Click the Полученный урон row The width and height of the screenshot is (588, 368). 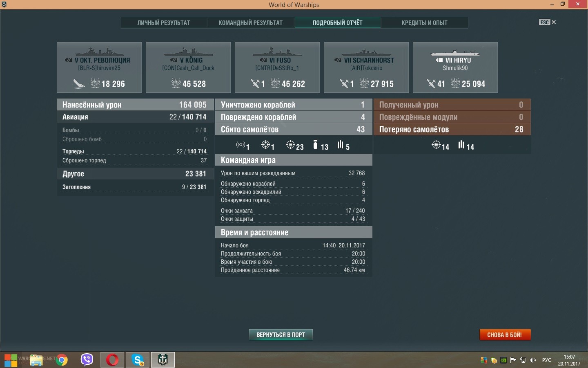[x=452, y=105]
